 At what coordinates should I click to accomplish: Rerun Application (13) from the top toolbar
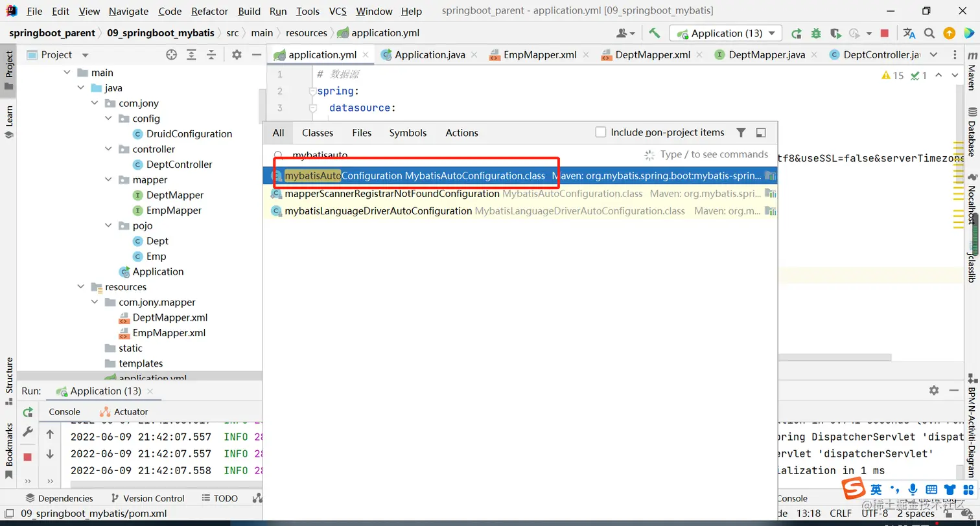tap(797, 33)
